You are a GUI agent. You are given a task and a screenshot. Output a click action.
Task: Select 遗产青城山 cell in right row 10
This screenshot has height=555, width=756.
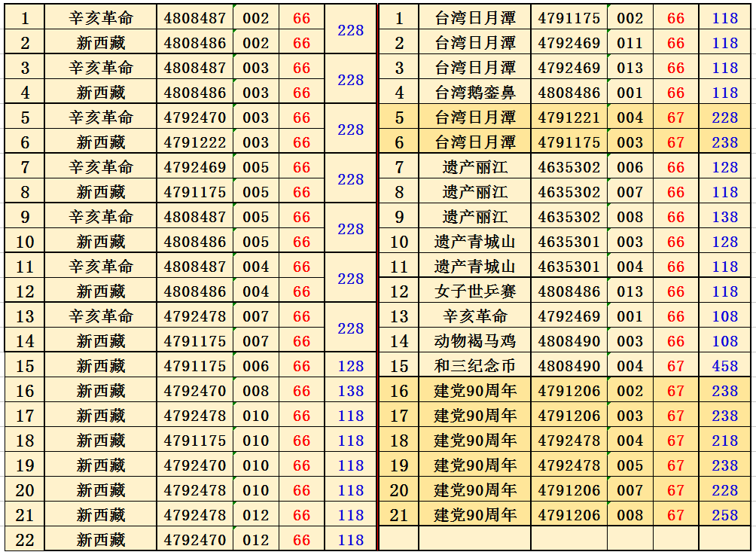click(475, 242)
